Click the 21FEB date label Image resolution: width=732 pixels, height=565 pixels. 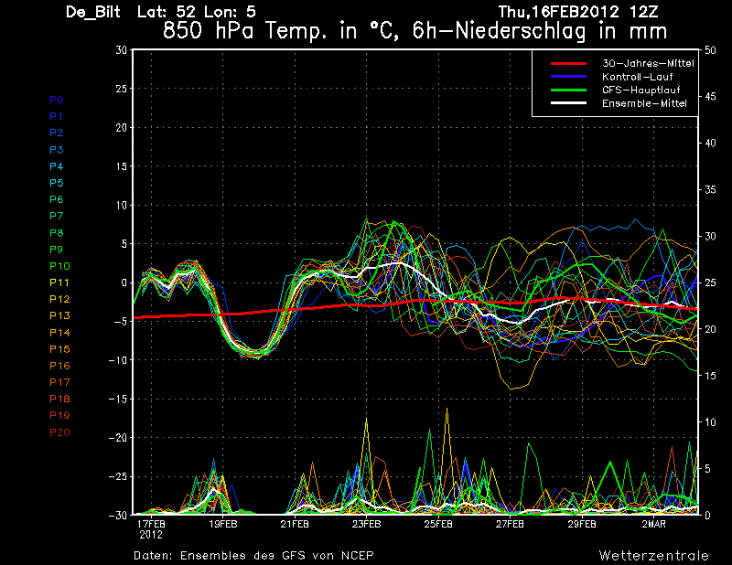[x=295, y=524]
